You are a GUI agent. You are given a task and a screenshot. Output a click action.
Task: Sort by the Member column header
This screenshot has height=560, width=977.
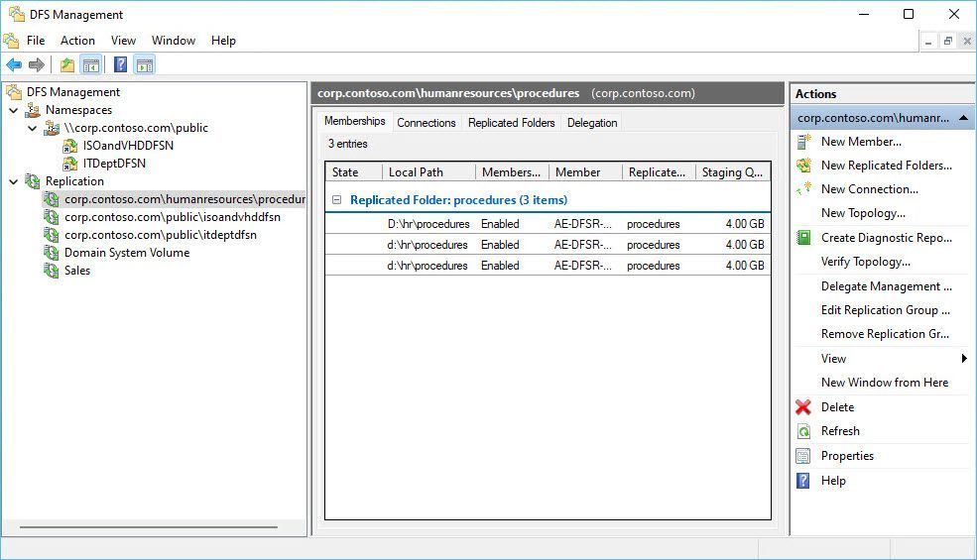585,172
